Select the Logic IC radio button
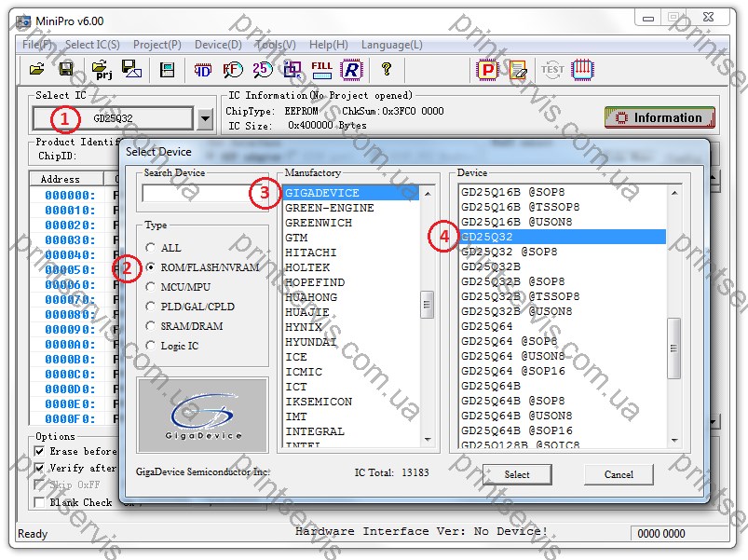The height and width of the screenshot is (560, 748). click(151, 346)
